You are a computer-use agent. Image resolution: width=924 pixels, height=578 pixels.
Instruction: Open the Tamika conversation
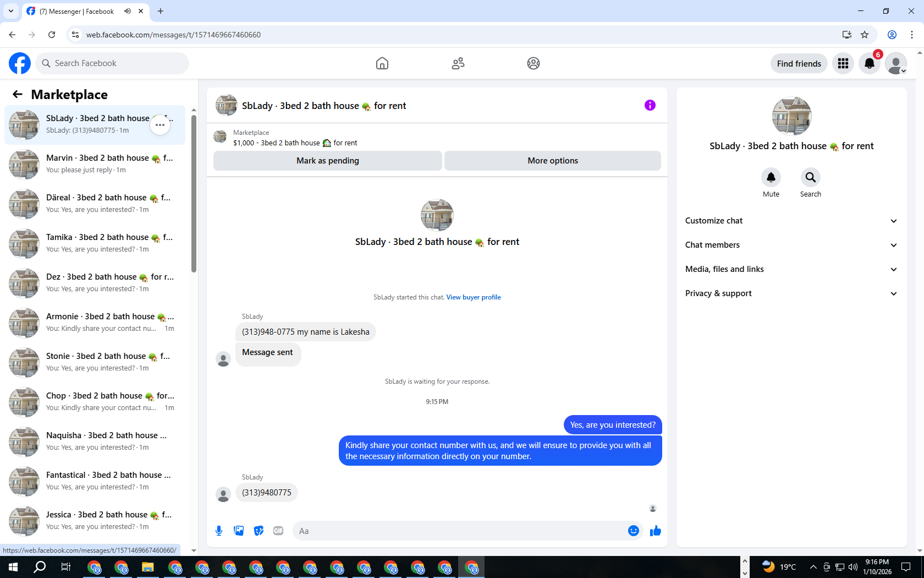[x=95, y=243]
